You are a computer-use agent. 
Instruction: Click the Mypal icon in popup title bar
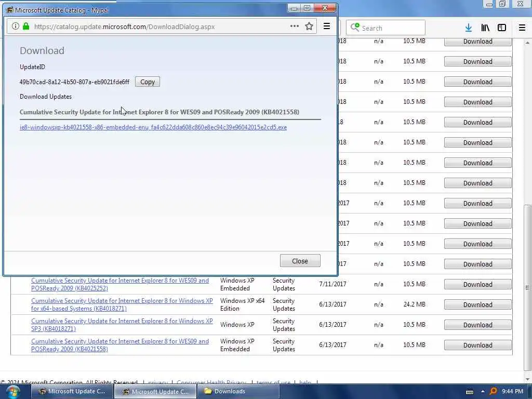(x=9, y=10)
